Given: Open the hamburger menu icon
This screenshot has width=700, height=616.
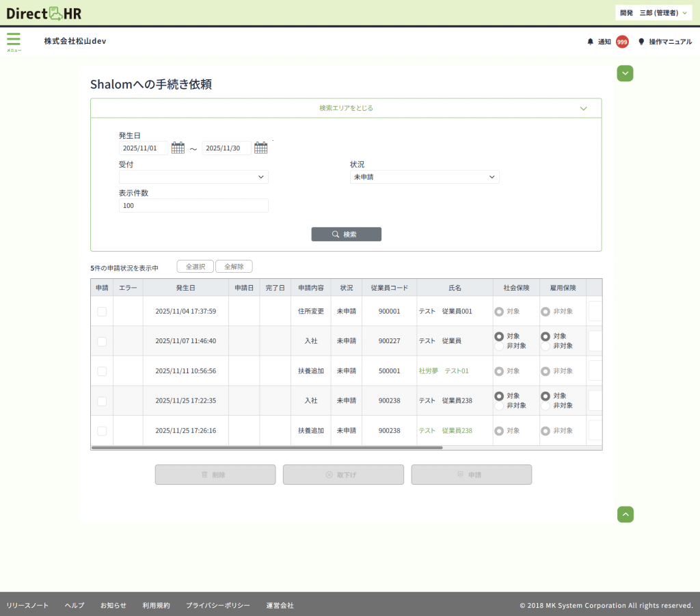Looking at the screenshot, I should pyautogui.click(x=14, y=40).
